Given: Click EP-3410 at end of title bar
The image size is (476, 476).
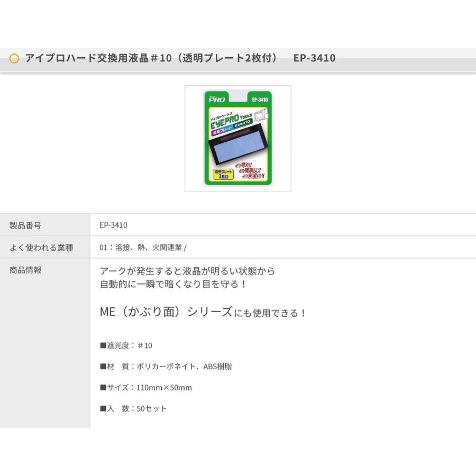Looking at the screenshot, I should (314, 58).
